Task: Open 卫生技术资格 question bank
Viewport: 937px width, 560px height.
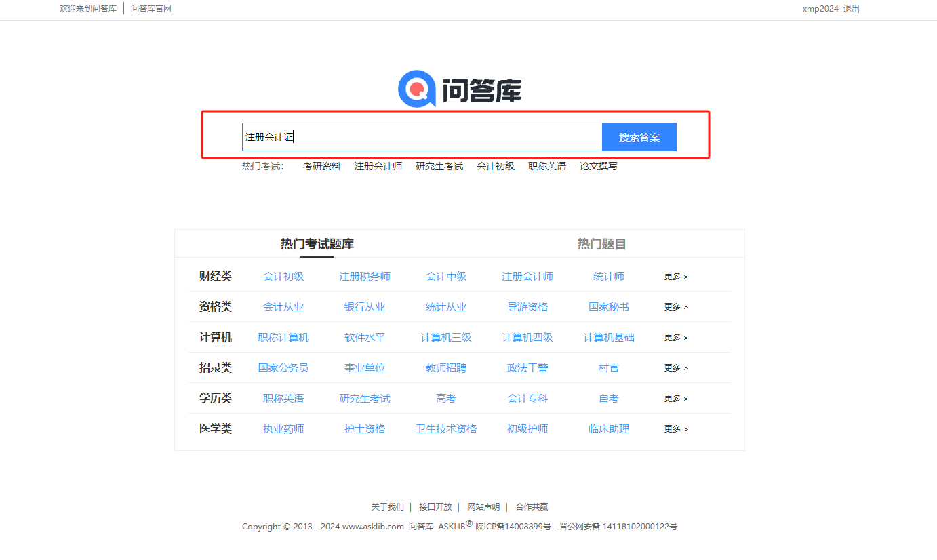Action: [446, 429]
